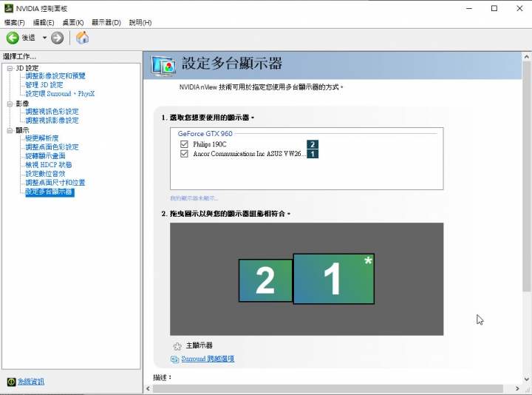Select the display 2 thumbnail in the layout
532x395 pixels.
265,280
